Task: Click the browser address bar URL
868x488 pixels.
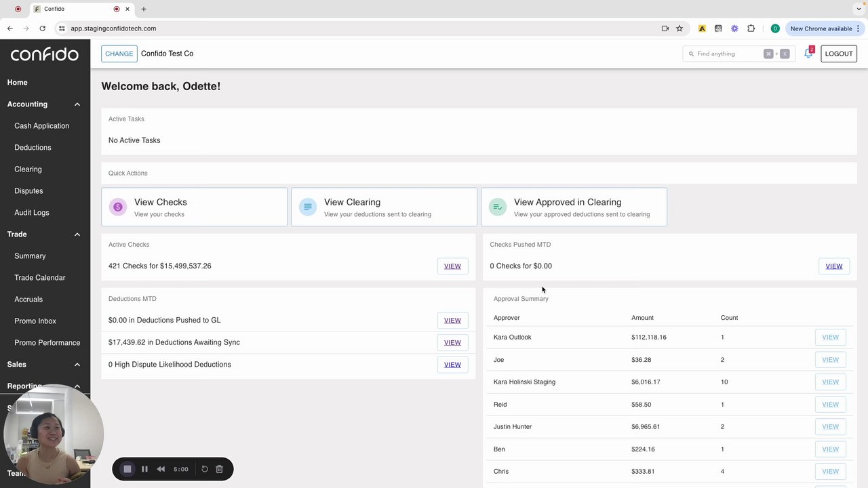Action: [x=113, y=28]
